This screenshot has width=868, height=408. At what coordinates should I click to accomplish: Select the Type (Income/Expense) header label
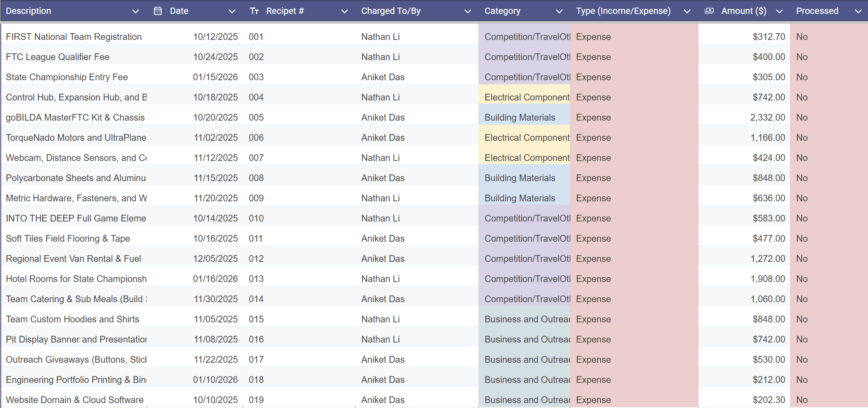[x=623, y=11]
